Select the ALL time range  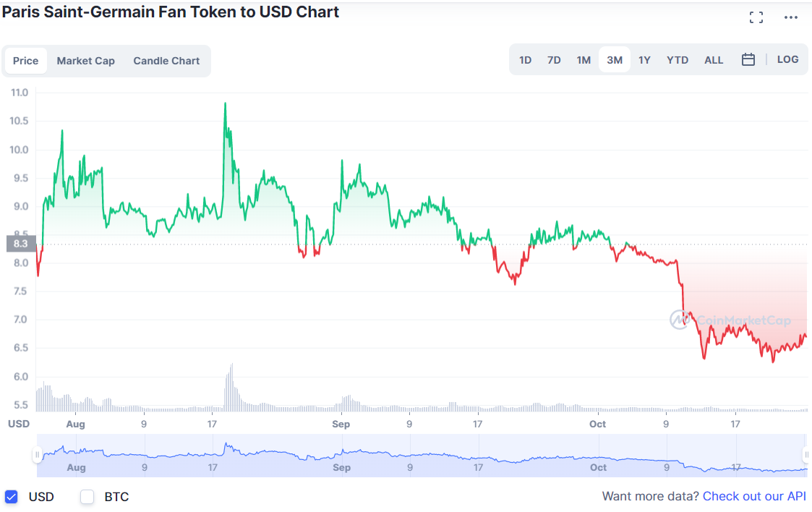click(714, 60)
